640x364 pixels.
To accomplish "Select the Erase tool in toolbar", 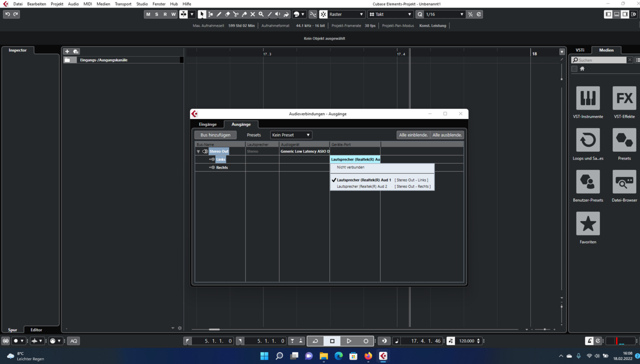I will coord(227,14).
